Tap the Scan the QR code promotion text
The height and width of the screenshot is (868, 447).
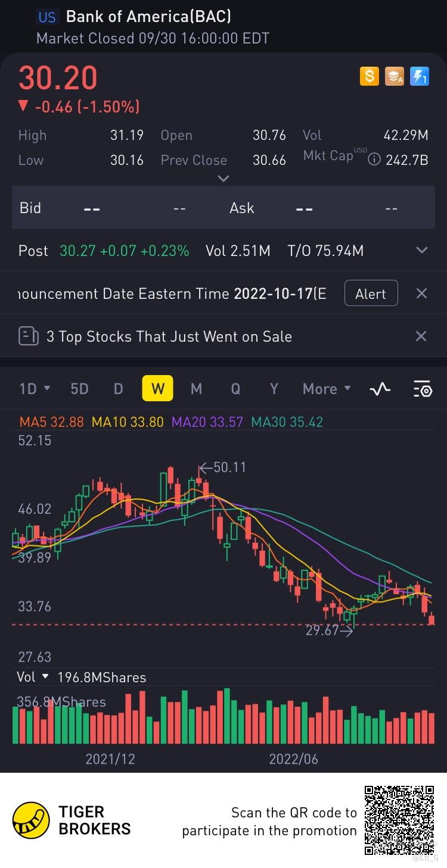pos(269,822)
